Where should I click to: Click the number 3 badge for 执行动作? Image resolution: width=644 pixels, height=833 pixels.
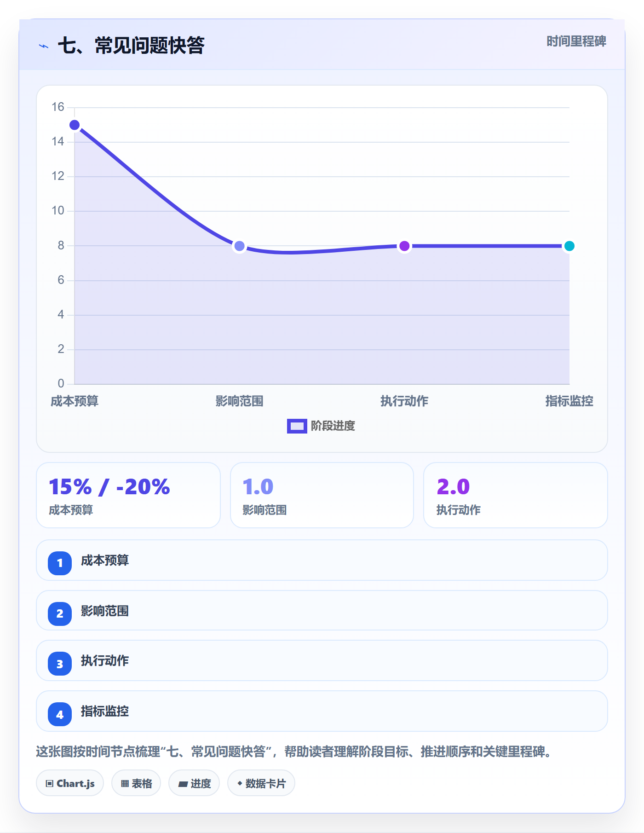pos(60,664)
